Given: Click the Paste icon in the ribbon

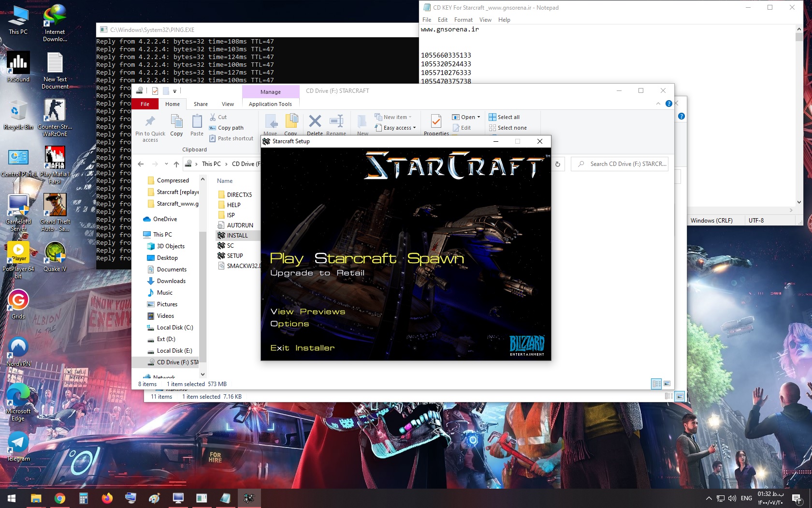Looking at the screenshot, I should pos(197,122).
